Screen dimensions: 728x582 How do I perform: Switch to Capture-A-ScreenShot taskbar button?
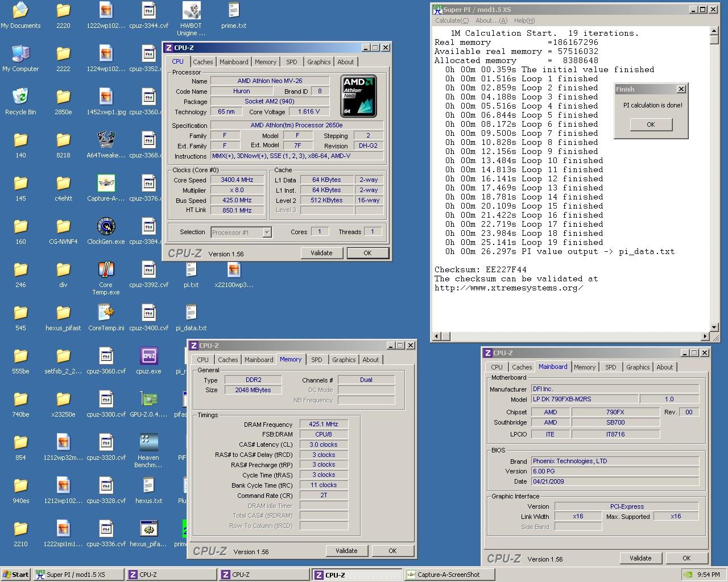click(x=449, y=575)
